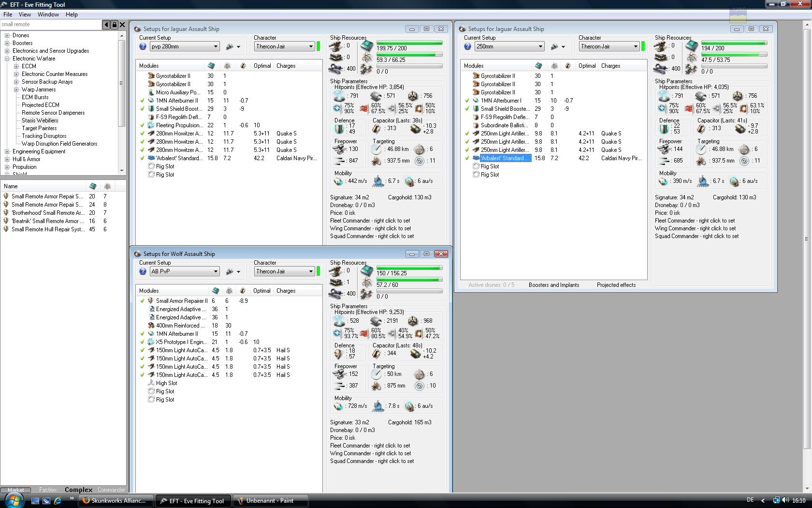Click the Market tab button
Screen dimensions: 812x508
click(16, 490)
